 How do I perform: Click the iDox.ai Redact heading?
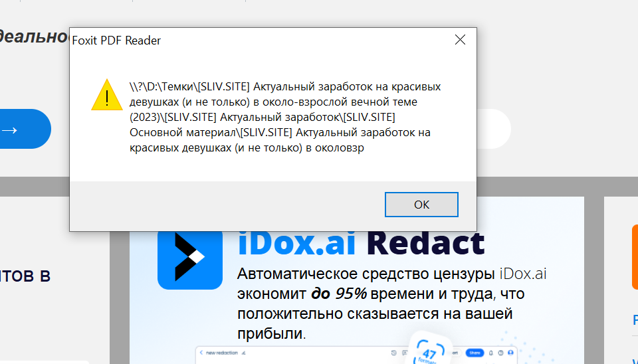[x=361, y=243]
